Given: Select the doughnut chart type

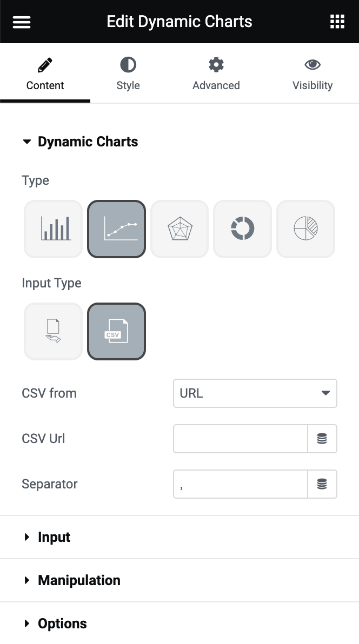Looking at the screenshot, I should point(242,229).
